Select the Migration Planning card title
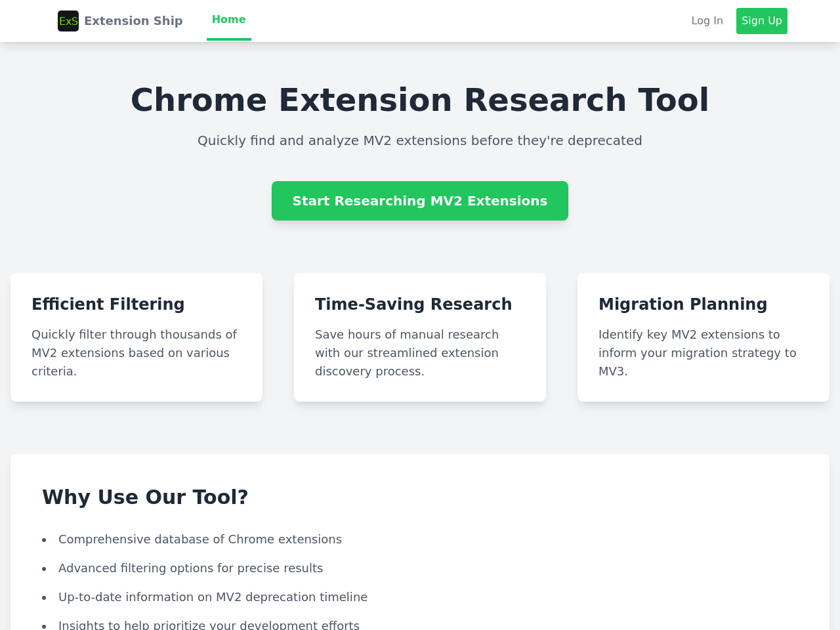The height and width of the screenshot is (630, 840). click(682, 304)
